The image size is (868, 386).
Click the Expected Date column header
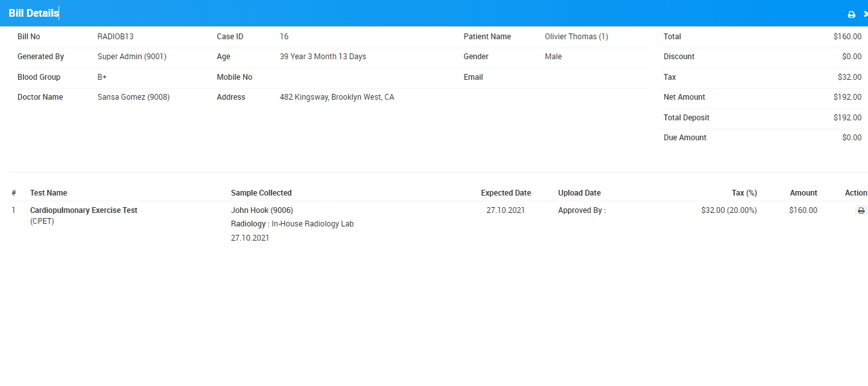(x=506, y=193)
